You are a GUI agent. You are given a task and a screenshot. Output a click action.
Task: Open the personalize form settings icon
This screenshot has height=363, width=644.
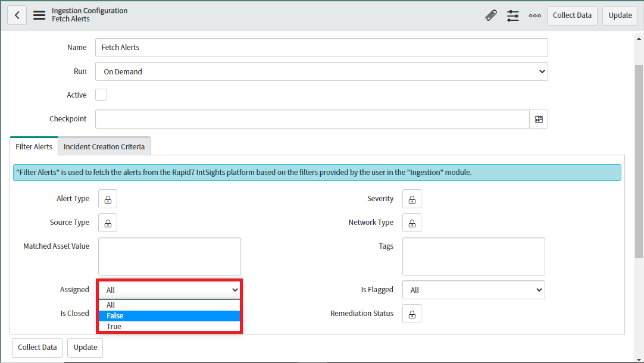click(513, 15)
